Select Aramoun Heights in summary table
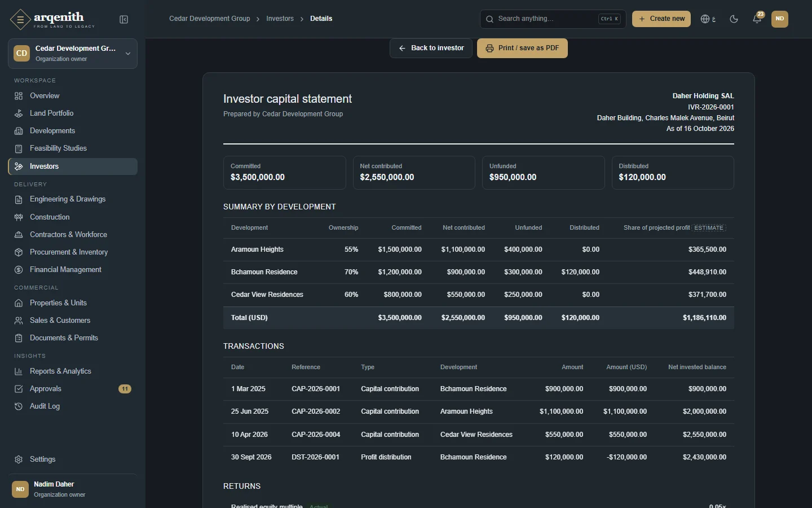The image size is (812, 508). pos(257,249)
